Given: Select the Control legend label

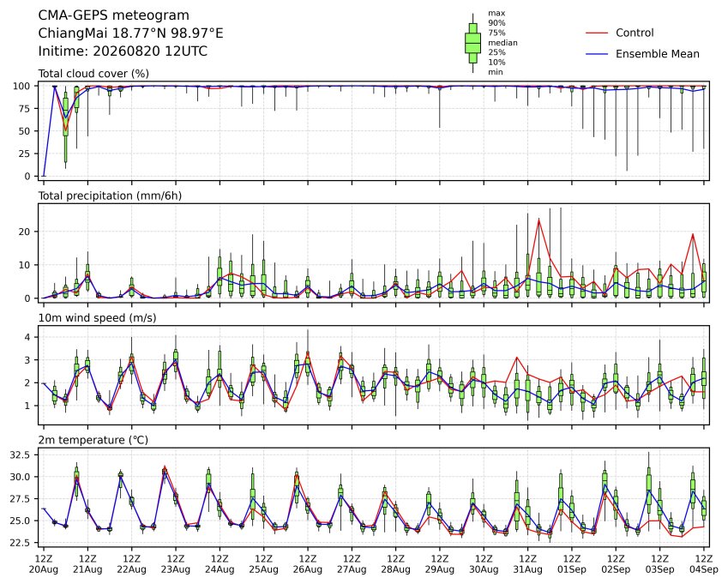Looking at the screenshot, I should (635, 33).
